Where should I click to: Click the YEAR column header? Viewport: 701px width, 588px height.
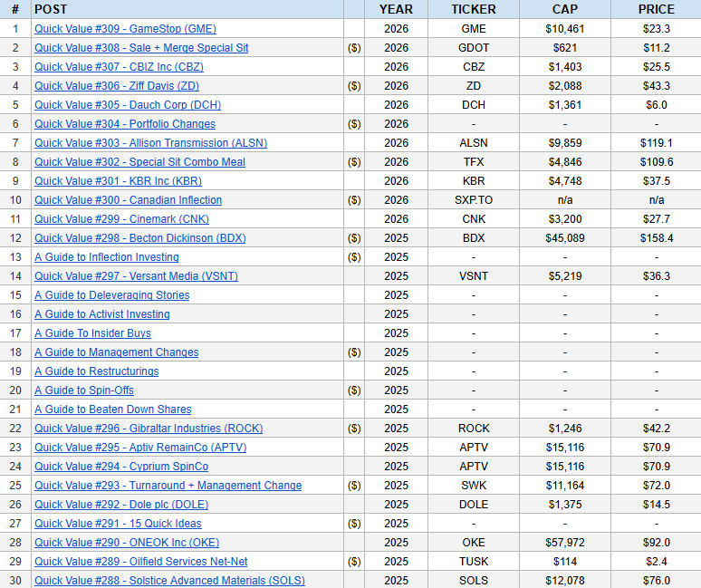[x=396, y=9]
